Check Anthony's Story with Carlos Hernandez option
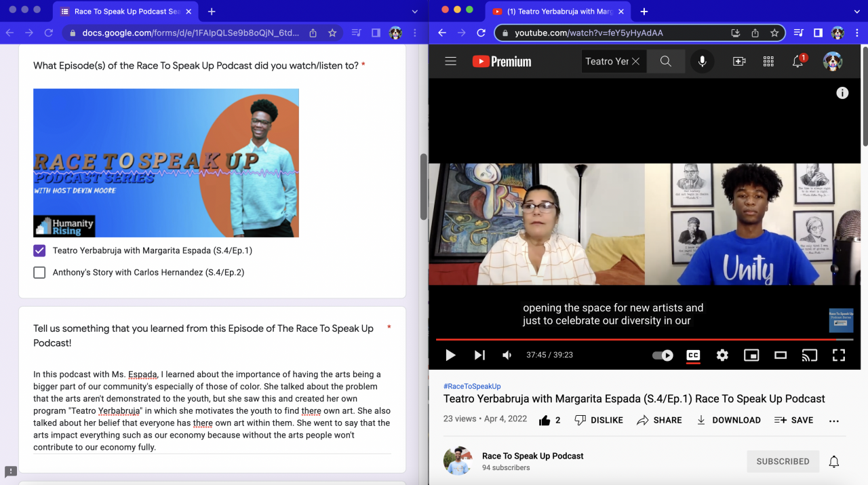868x485 pixels. coord(40,273)
